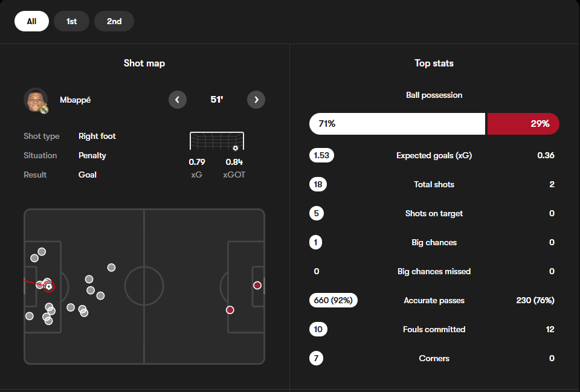580x392 pixels.
Task: Select the highlighted penalty goal marker on the pitch
Action: click(x=49, y=286)
